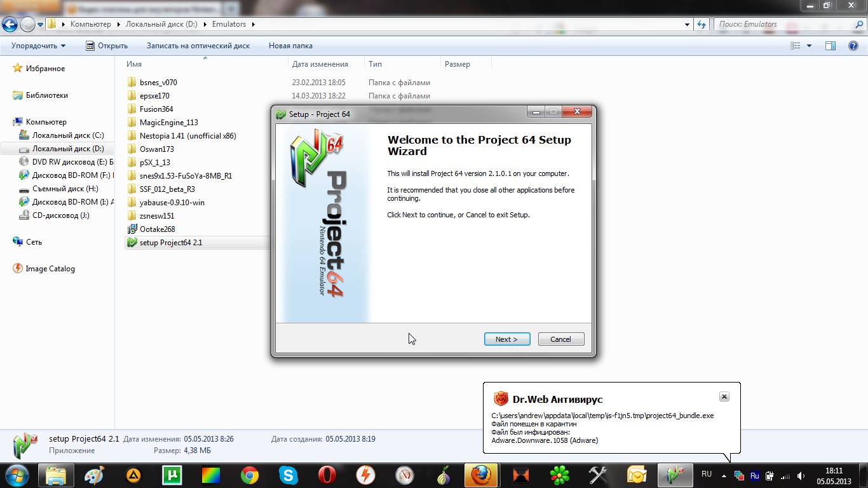The image size is (868, 488).
Task: Click the Back navigation arrow
Action: tap(10, 24)
